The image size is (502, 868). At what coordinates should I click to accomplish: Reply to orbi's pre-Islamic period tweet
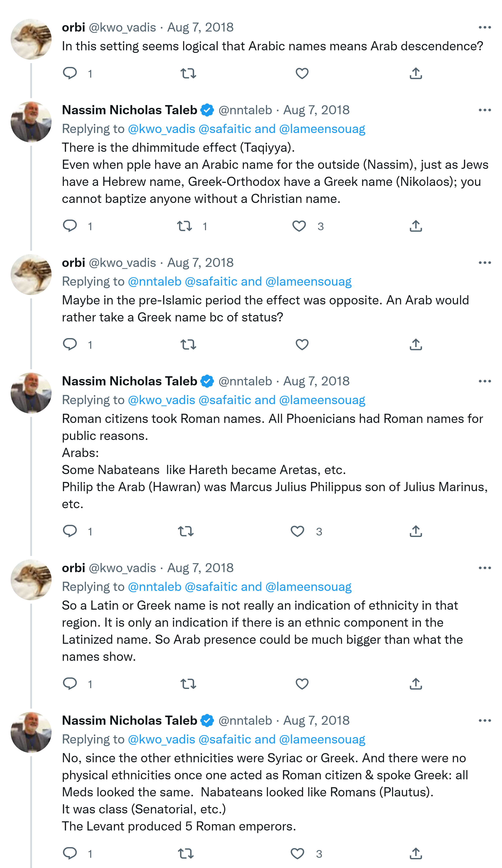70,344
